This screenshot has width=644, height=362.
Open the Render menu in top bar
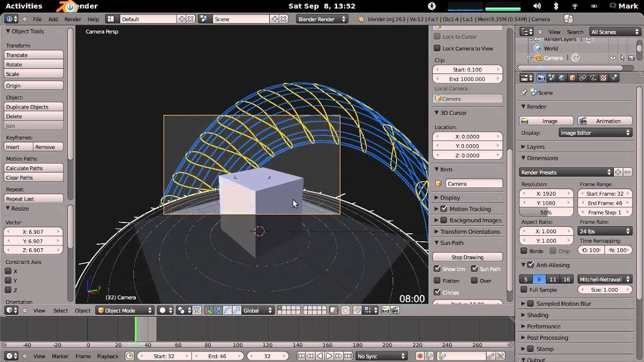point(73,19)
